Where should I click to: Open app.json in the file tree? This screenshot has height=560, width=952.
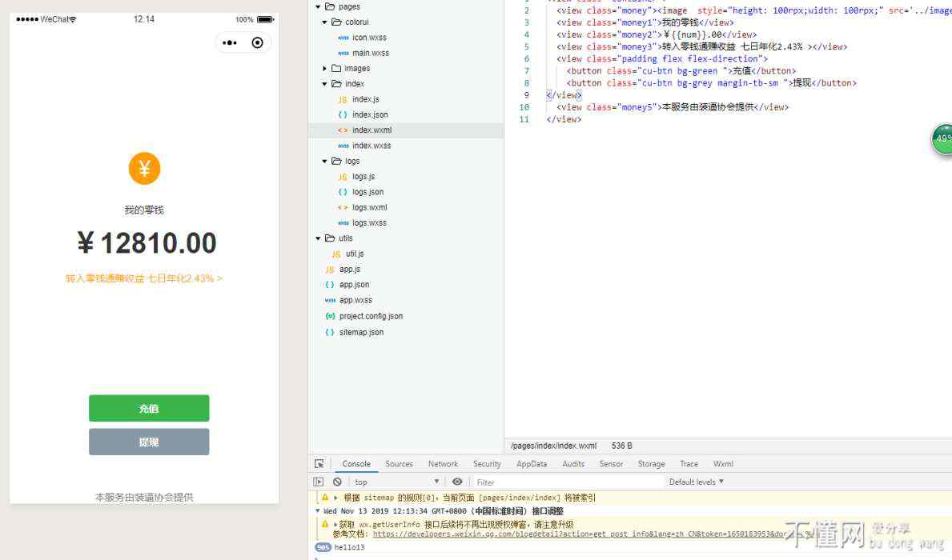354,285
